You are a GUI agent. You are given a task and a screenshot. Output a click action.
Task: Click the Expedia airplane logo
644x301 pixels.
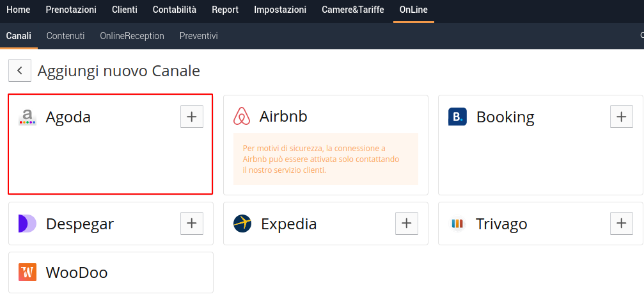[x=242, y=224]
